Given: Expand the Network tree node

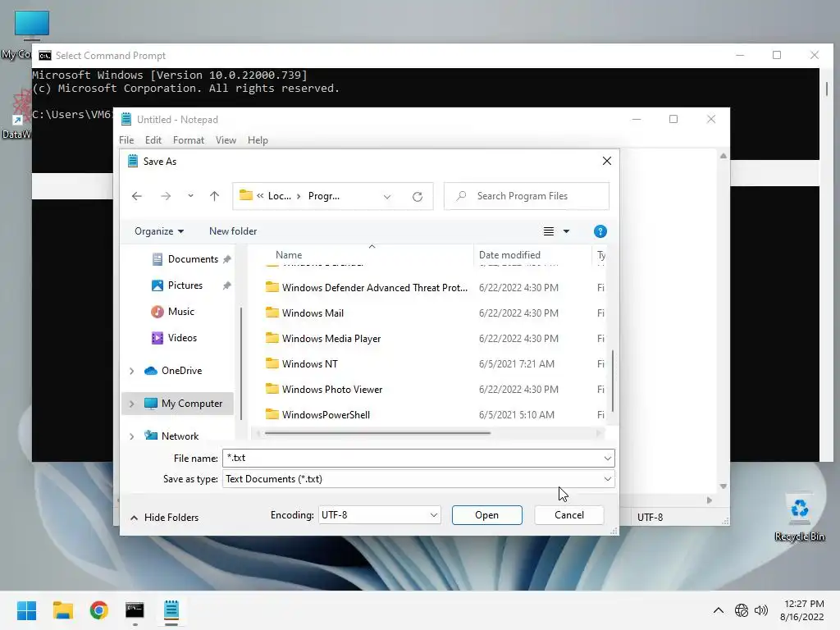Looking at the screenshot, I should 132,436.
